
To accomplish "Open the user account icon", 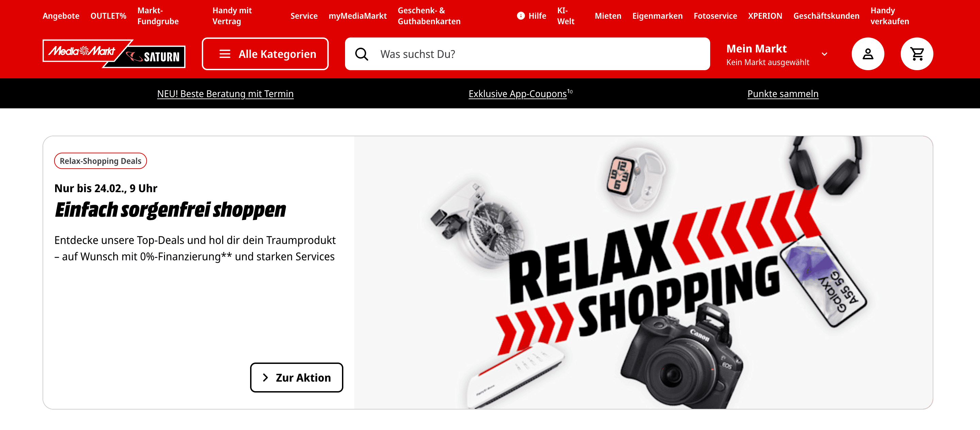I will 868,54.
